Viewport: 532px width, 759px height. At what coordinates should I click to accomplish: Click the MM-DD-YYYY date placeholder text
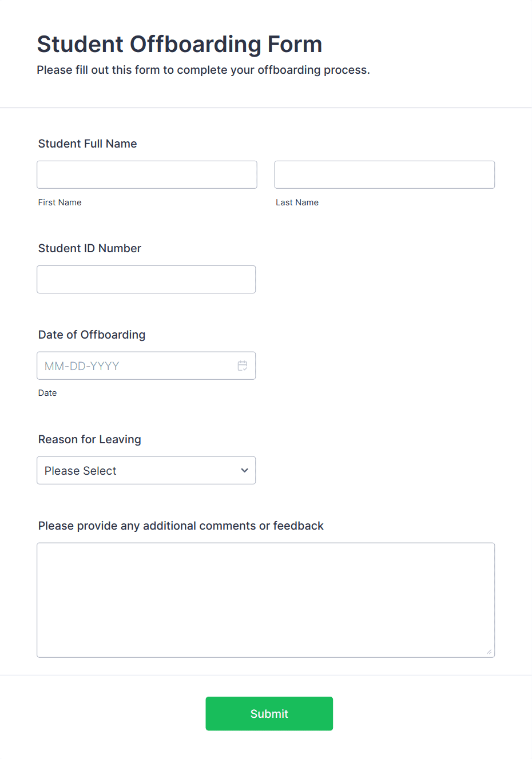tap(82, 366)
